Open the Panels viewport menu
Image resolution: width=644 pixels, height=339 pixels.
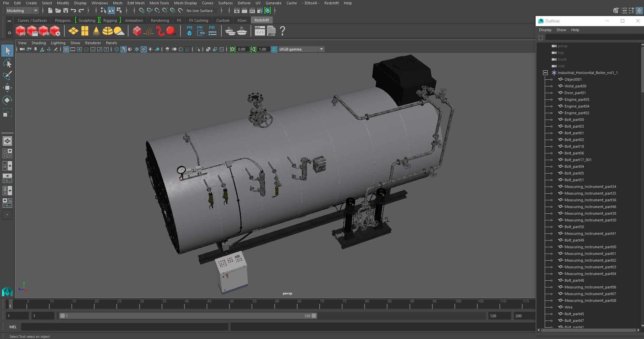click(x=111, y=43)
